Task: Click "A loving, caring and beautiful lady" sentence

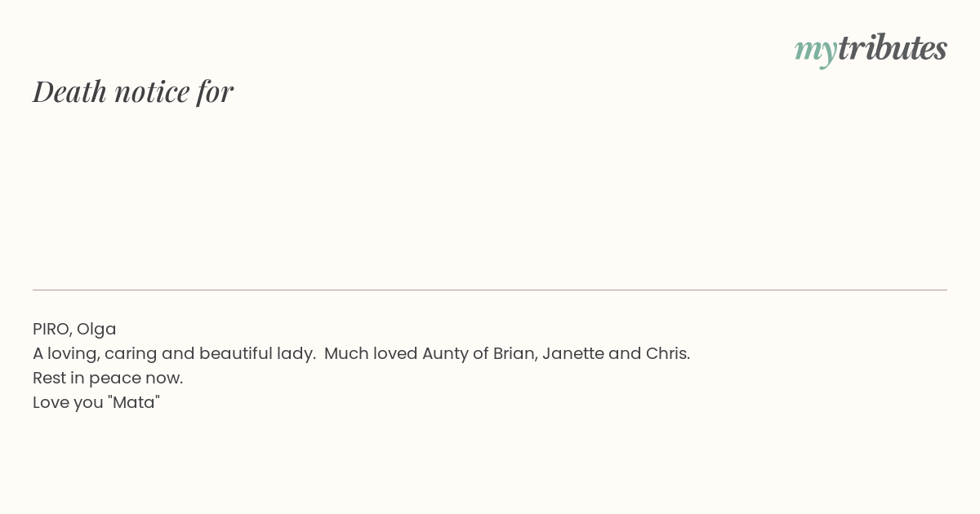Action: (174, 354)
